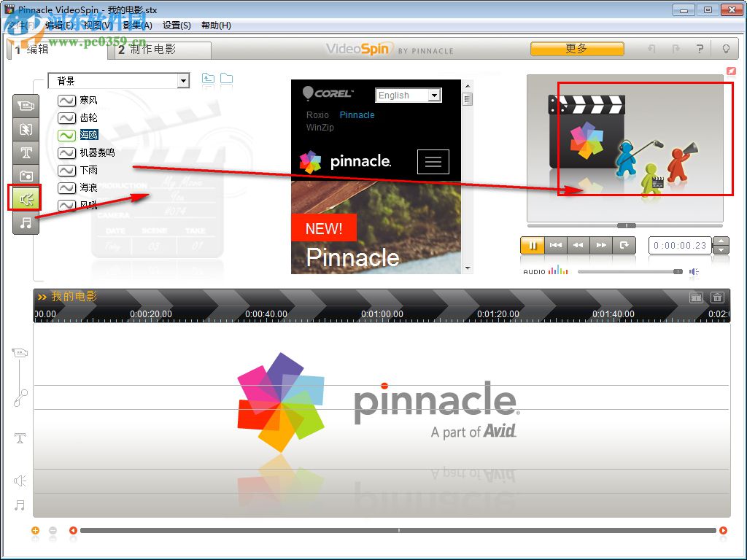Select the video clips camera icon
Screen dimensions: 747x560
pyautogui.click(x=26, y=106)
